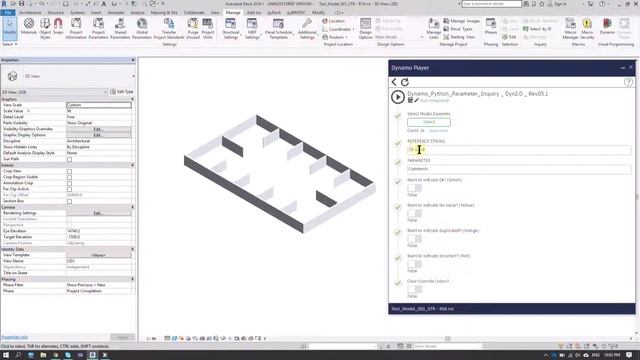Go back in Dynamo Player
Viewport: 640px width, 360px height.
point(394,82)
